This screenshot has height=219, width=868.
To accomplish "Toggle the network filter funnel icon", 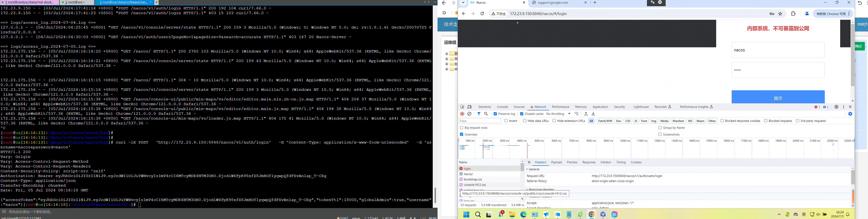I will [x=479, y=114].
